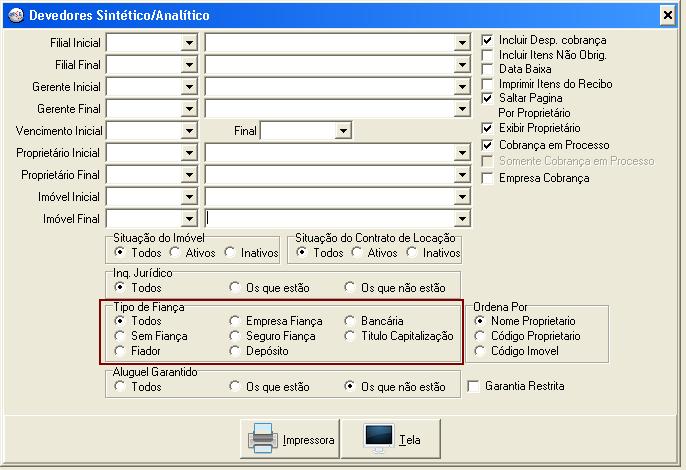
Task: Select Depósito radio option
Action: click(234, 351)
